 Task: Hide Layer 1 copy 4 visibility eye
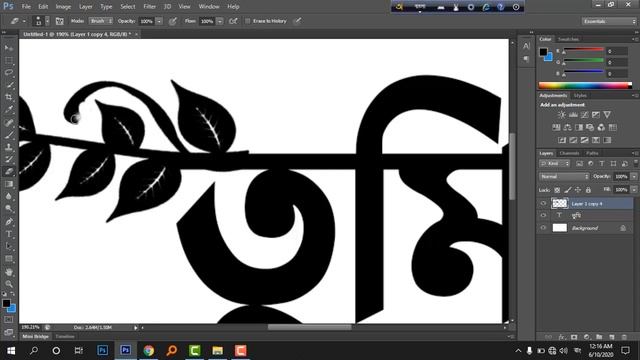coord(543,203)
